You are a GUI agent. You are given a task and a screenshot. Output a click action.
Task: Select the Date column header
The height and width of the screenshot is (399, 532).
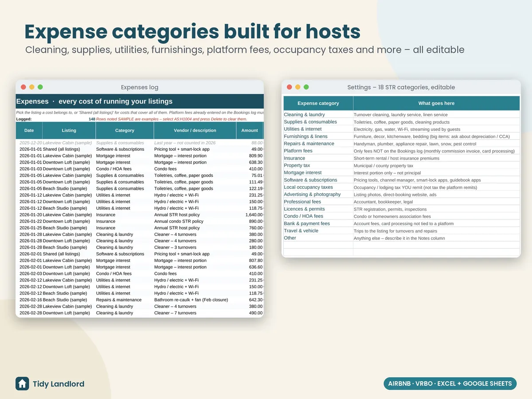[x=29, y=130]
